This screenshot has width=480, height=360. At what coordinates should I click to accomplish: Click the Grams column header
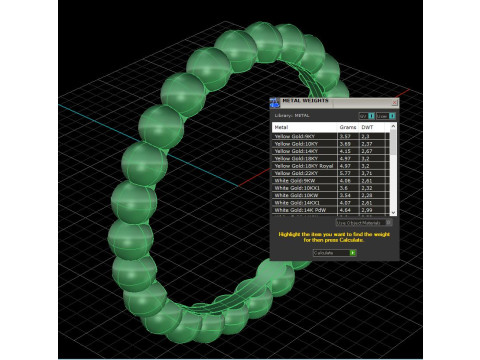[x=348, y=127]
